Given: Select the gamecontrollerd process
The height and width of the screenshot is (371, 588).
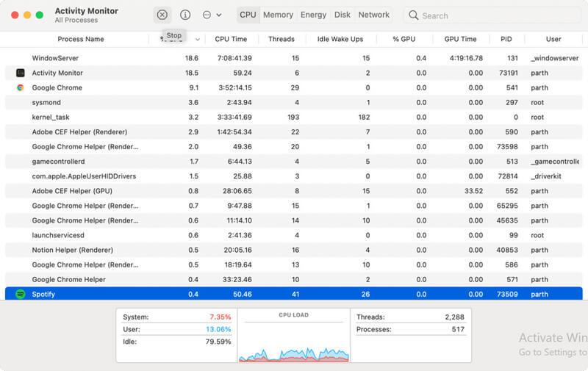Looking at the screenshot, I should tap(293, 162).
